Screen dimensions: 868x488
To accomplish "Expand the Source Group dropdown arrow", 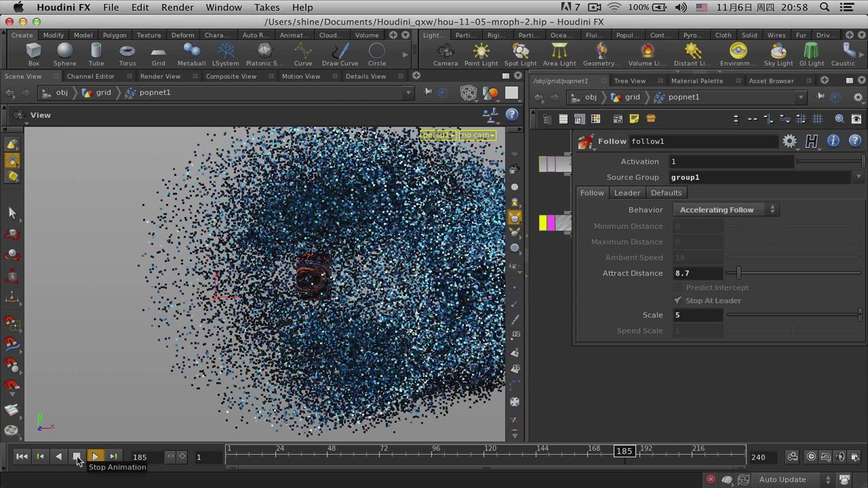I will (x=859, y=178).
